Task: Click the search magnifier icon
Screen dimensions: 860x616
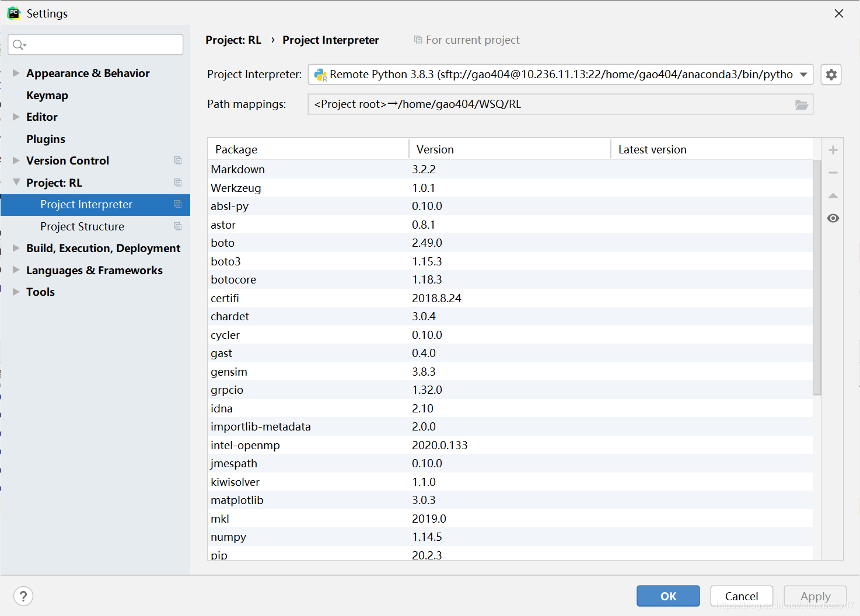Action: click(19, 45)
